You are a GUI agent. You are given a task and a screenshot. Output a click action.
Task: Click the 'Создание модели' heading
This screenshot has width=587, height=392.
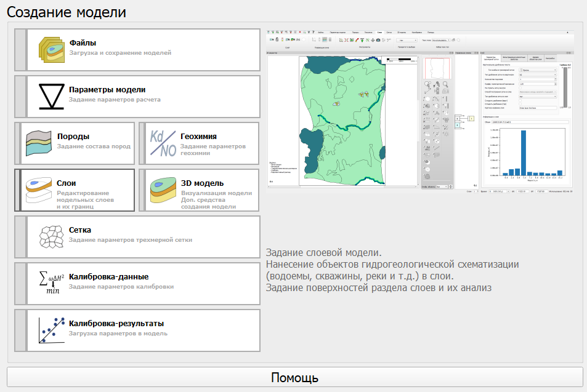tap(67, 12)
